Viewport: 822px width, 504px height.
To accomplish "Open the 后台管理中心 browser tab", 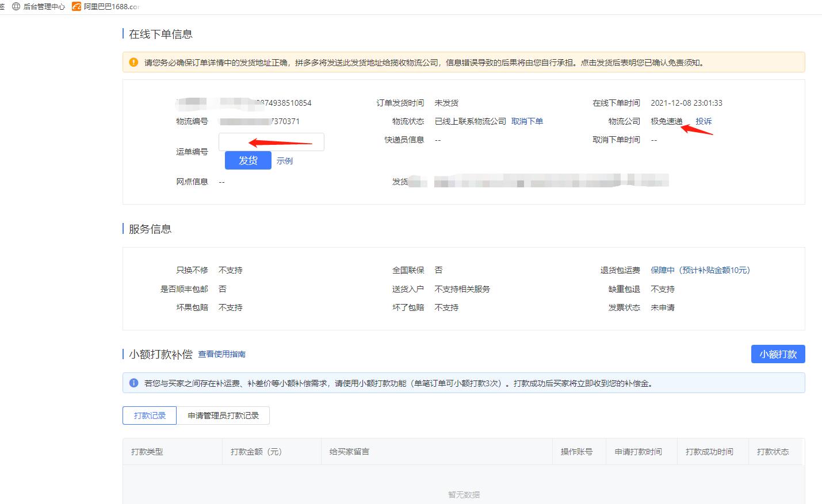I will click(x=43, y=7).
